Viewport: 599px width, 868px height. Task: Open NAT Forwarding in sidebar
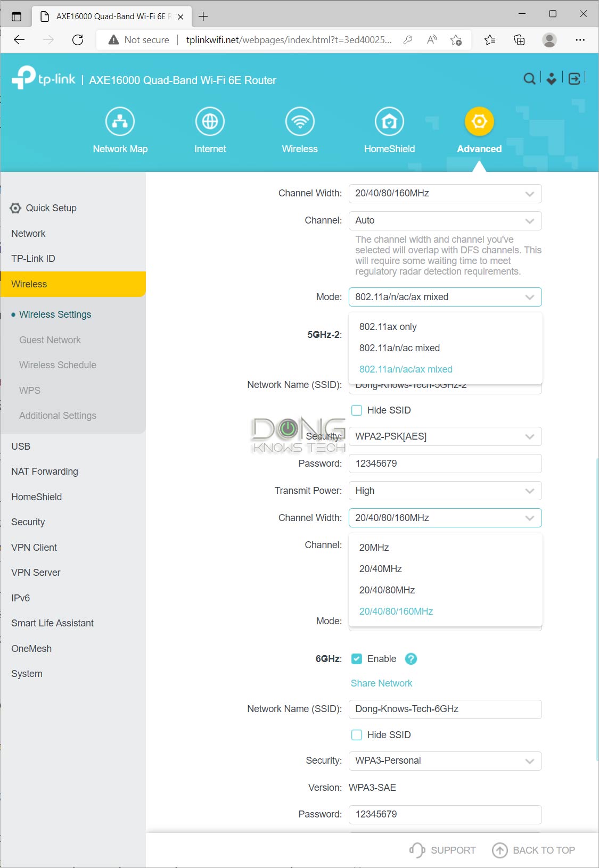click(45, 472)
